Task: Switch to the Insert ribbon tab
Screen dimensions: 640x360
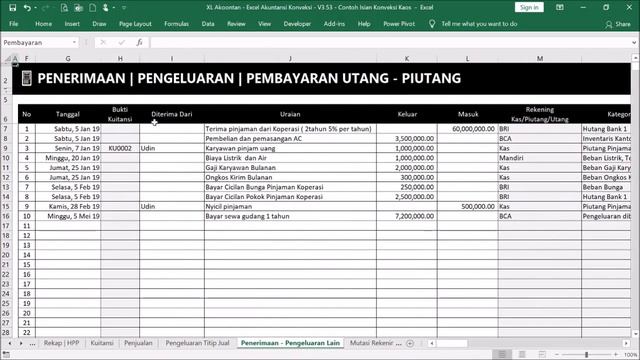Action: (72, 24)
